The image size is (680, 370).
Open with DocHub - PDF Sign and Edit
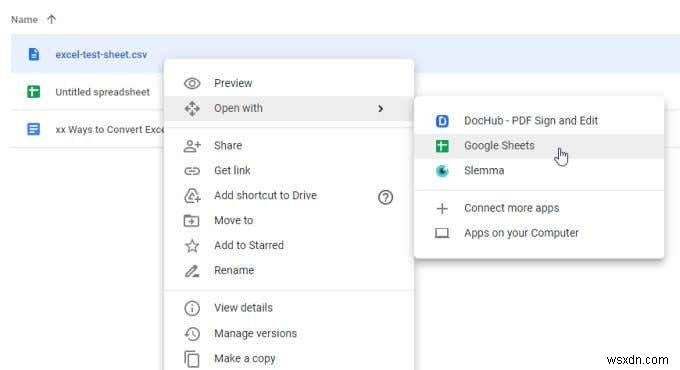(539, 121)
